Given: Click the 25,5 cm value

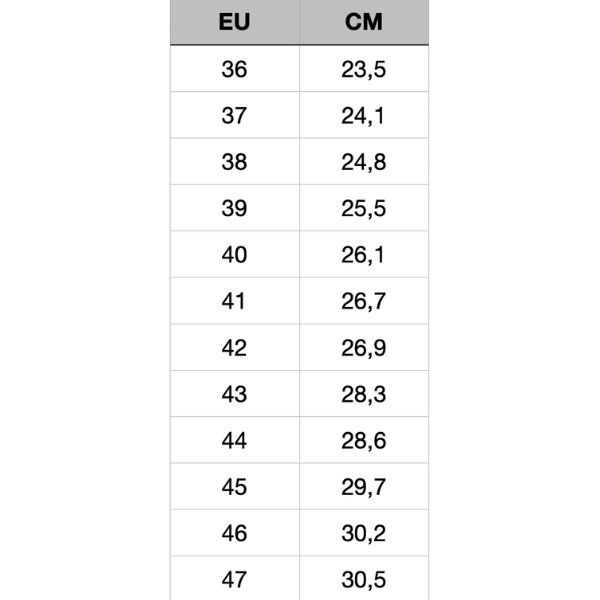Looking at the screenshot, I should coord(364,208).
